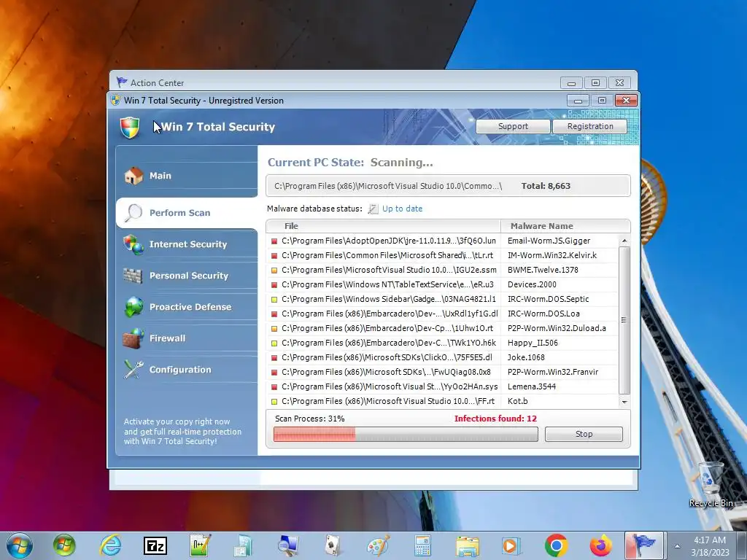Click the globe shield Internet Security icon

coord(133,244)
